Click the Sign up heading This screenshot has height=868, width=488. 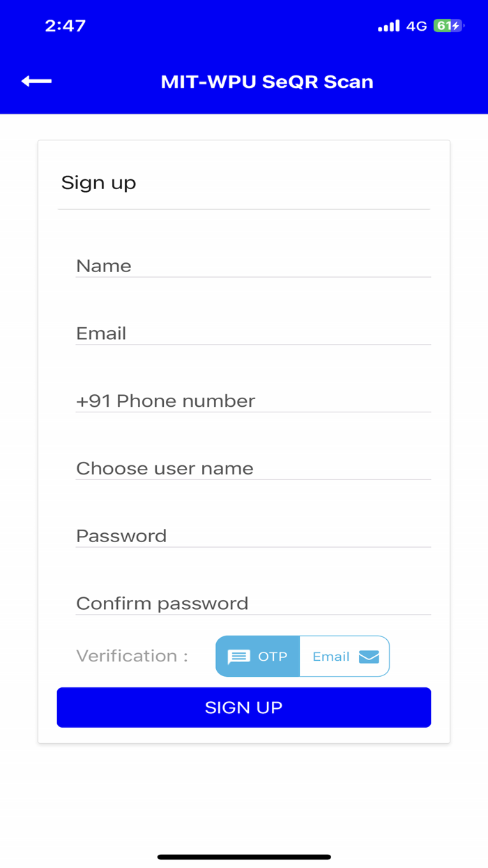click(x=99, y=182)
